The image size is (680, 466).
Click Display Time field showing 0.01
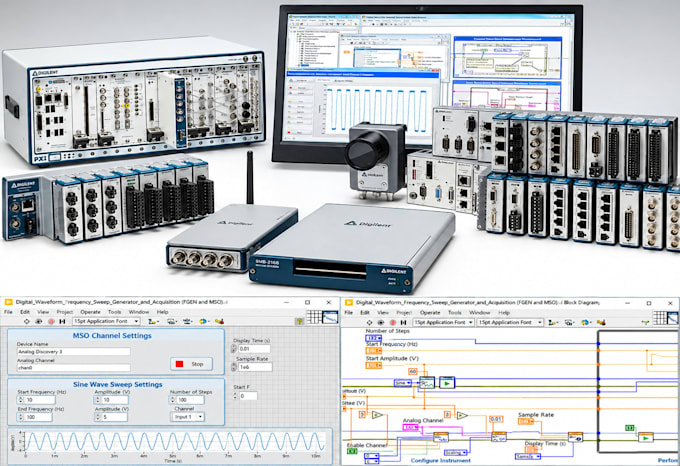tap(255, 349)
